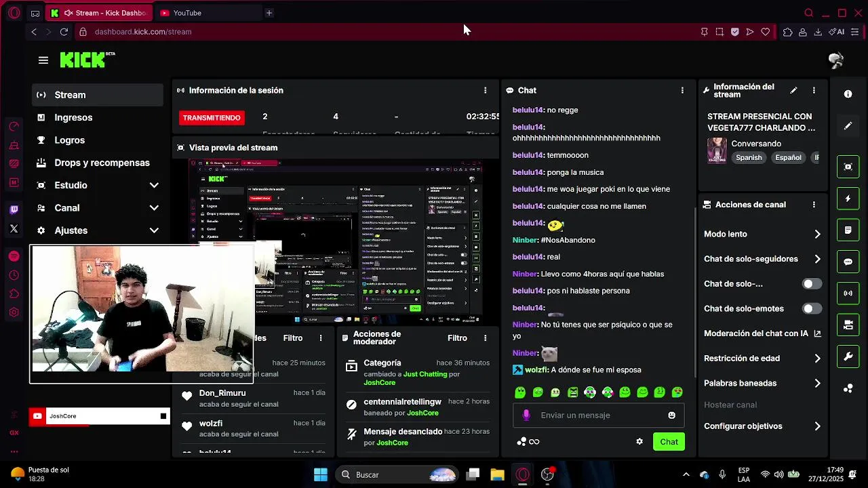Viewport: 868px width, 488px height.
Task: Click the Just Chatting category link
Action: click(425, 374)
